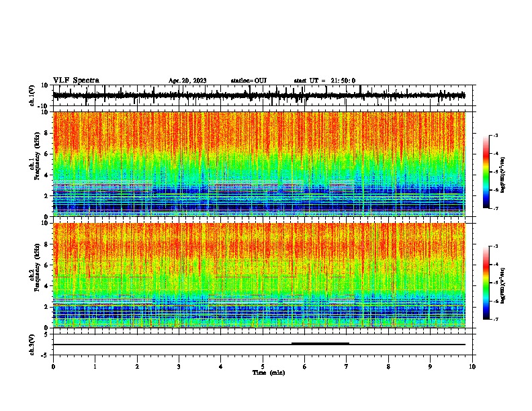Viewport: 532px width, 411px height.
Task: Click the time axis tick label "9"
Action: [430, 367]
